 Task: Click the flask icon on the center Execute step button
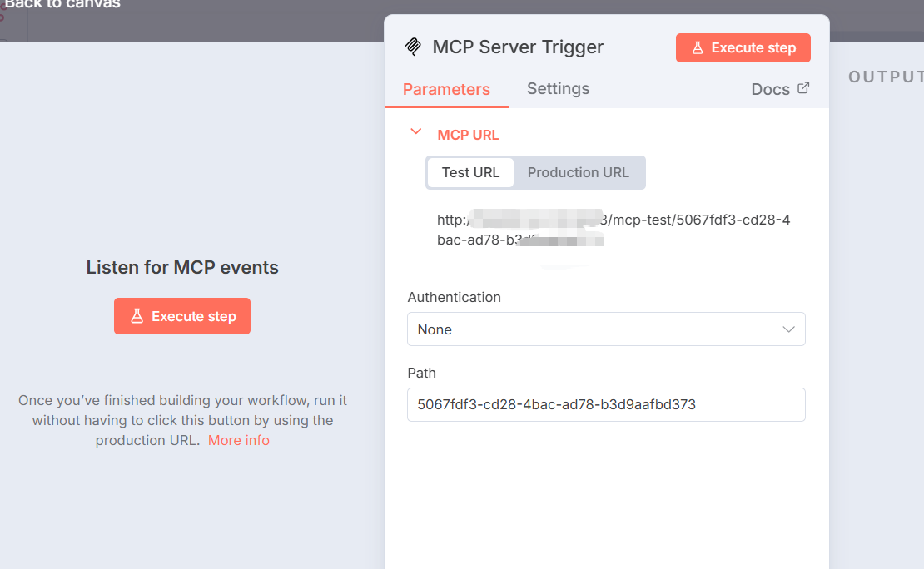tap(137, 316)
